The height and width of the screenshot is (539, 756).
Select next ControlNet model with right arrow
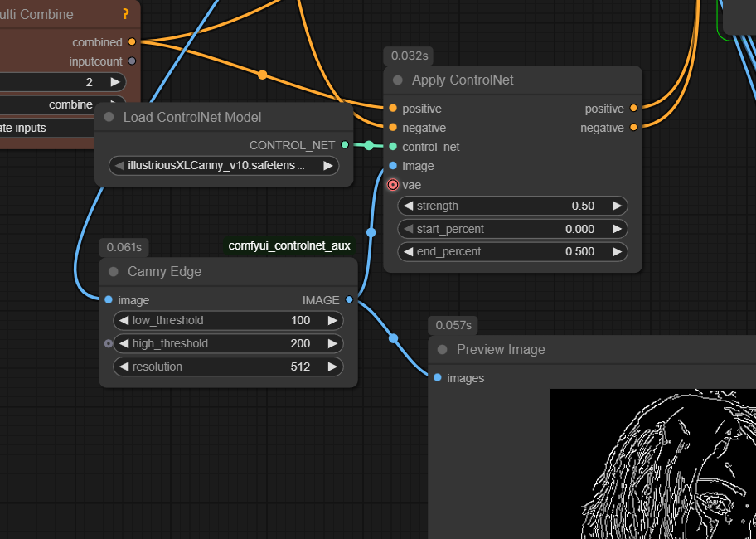328,166
